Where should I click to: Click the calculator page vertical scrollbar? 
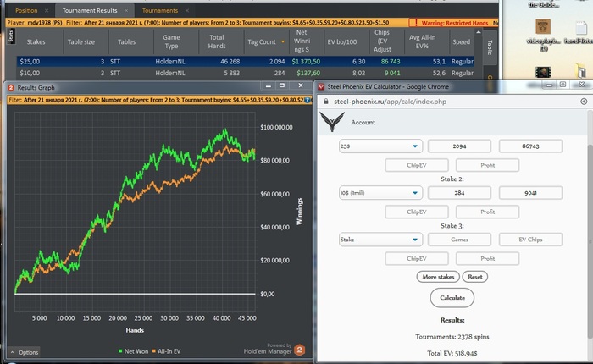coord(590,242)
